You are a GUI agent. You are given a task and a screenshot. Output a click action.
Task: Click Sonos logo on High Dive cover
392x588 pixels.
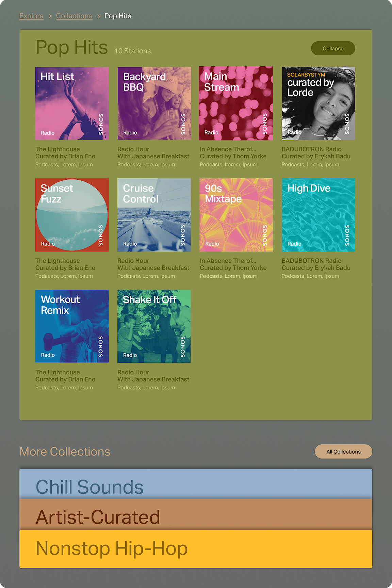click(x=347, y=235)
